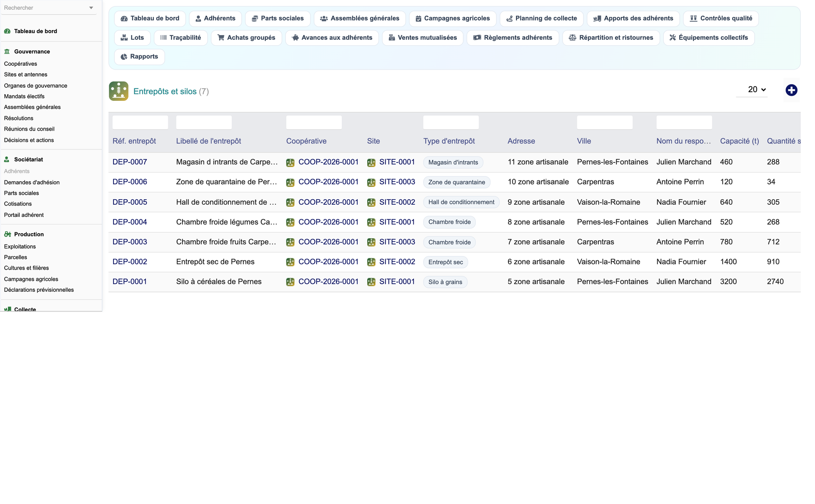The width and height of the screenshot is (815, 504).
Task: Click the Planning de collecte route icon
Action: [509, 18]
